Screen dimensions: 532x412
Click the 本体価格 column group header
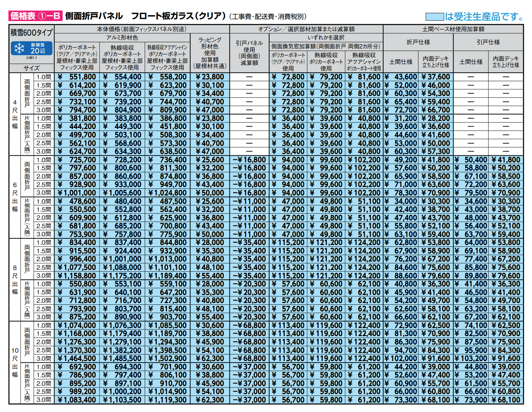[x=141, y=29]
